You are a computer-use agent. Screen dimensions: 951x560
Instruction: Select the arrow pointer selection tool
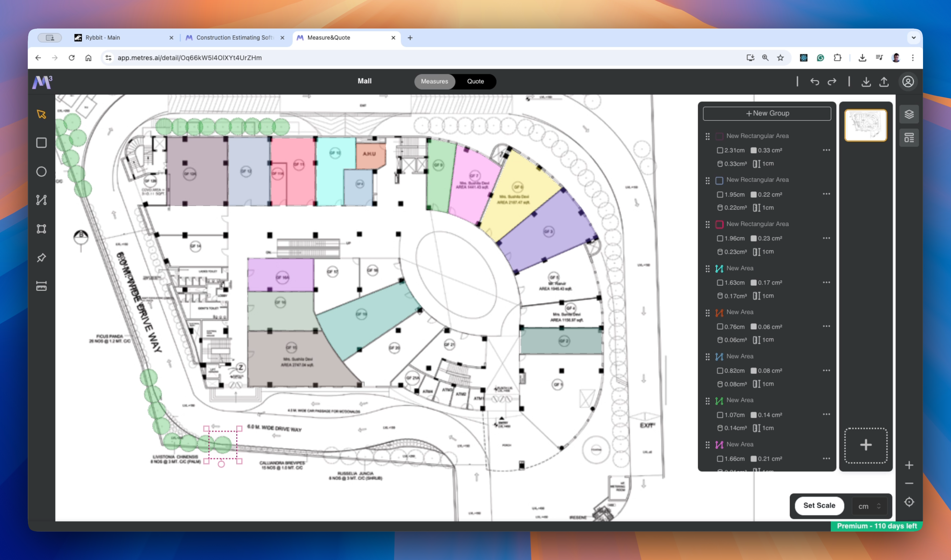(42, 114)
